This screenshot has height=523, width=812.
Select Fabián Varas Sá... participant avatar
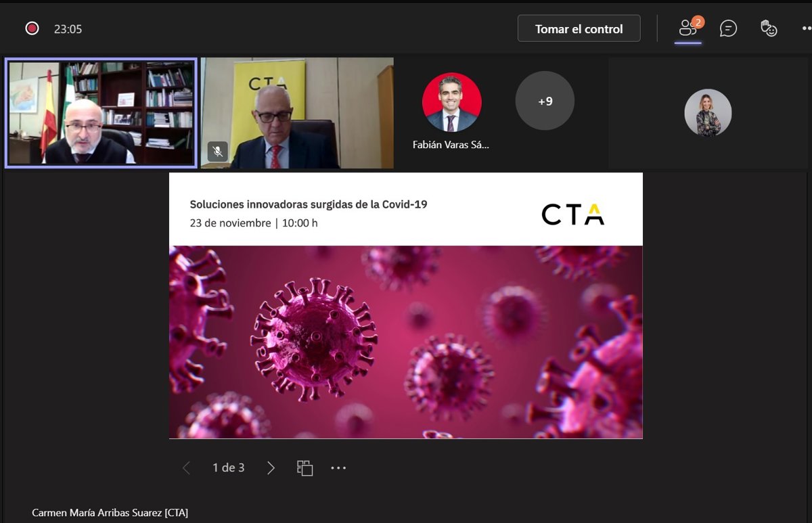[451, 102]
